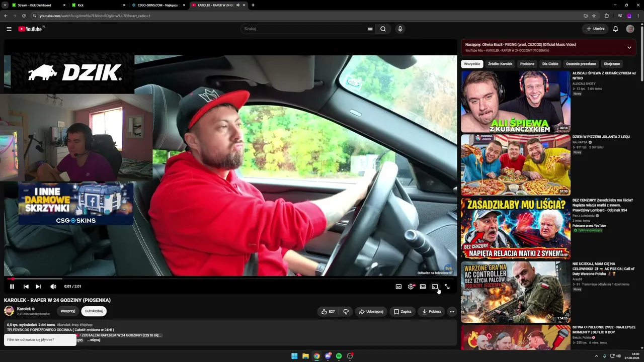The width and height of the screenshot is (644, 362).
Task: Download the video with Pobierz
Action: 432,312
